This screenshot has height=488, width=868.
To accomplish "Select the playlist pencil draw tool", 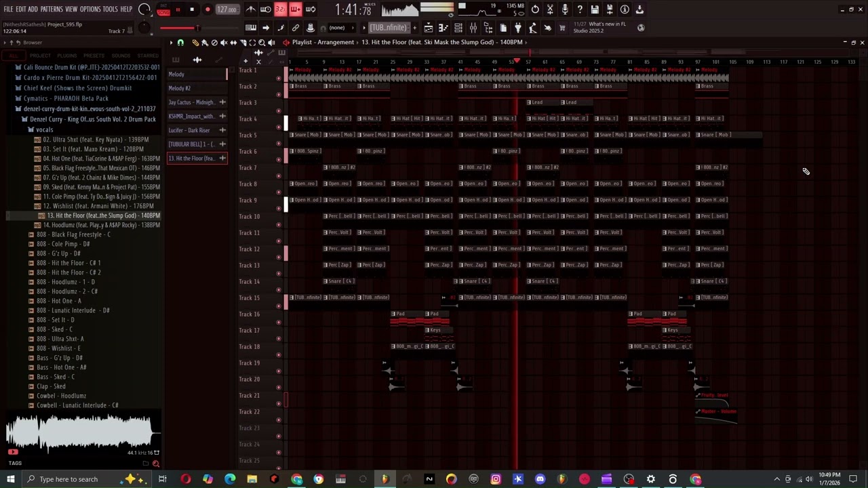I will pyautogui.click(x=195, y=43).
